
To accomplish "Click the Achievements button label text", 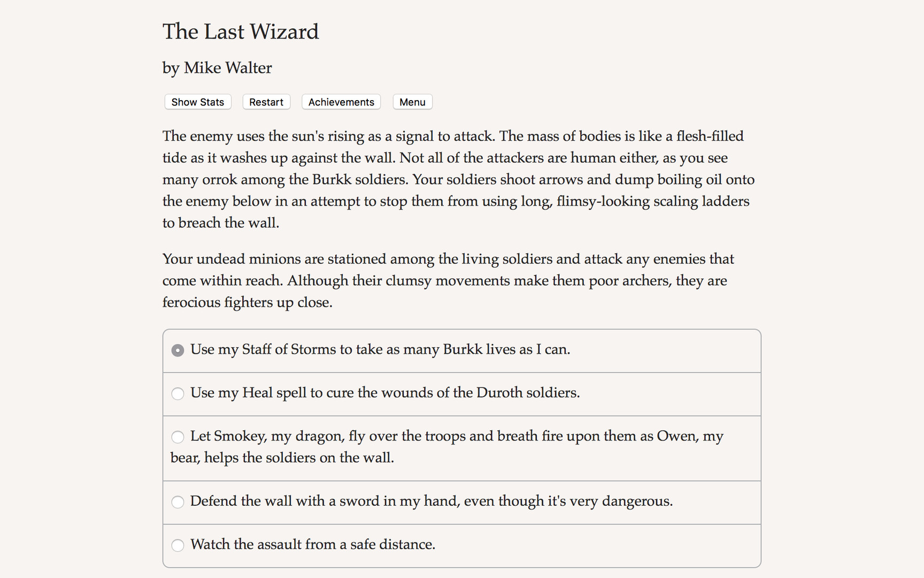I will pos(341,102).
